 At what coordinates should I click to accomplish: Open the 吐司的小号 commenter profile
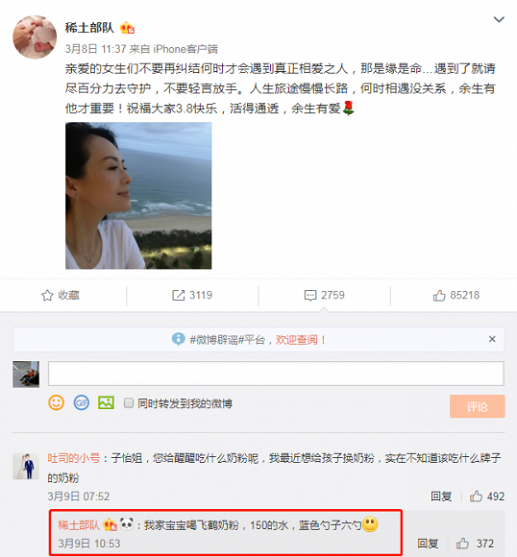(74, 458)
